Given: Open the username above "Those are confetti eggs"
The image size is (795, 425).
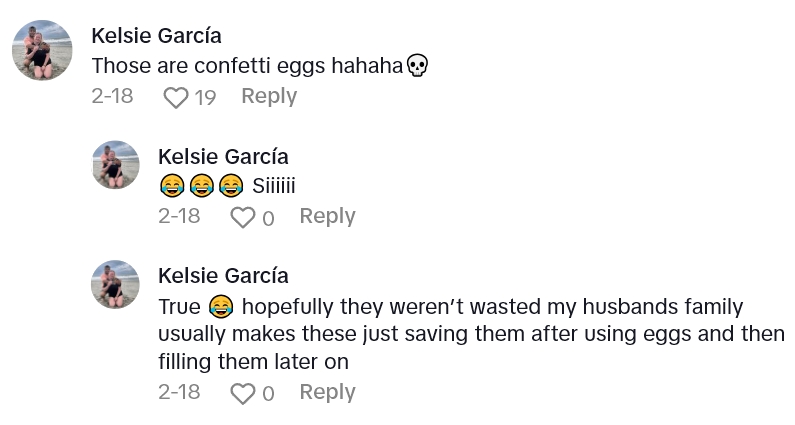Looking at the screenshot, I should coord(156,36).
